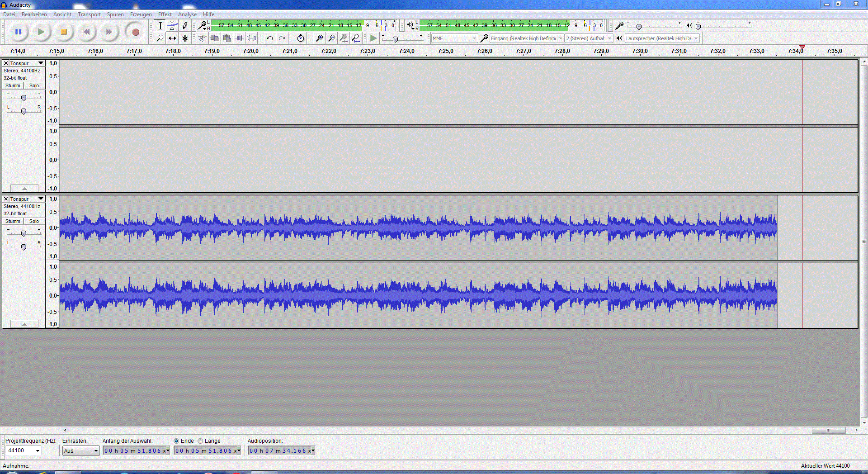Select the Draw pencil tool
Viewport: 868px width, 474px height.
tap(184, 26)
